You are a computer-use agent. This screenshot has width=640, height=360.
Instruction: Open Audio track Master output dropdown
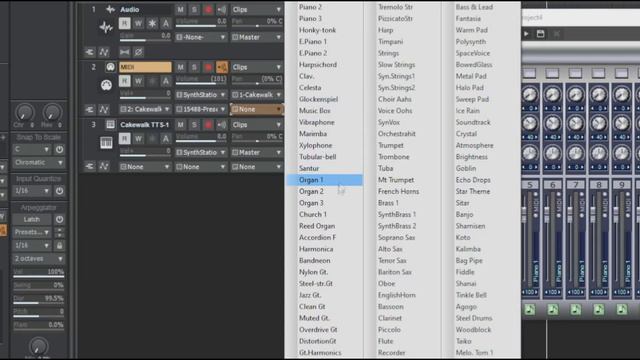tap(256, 37)
